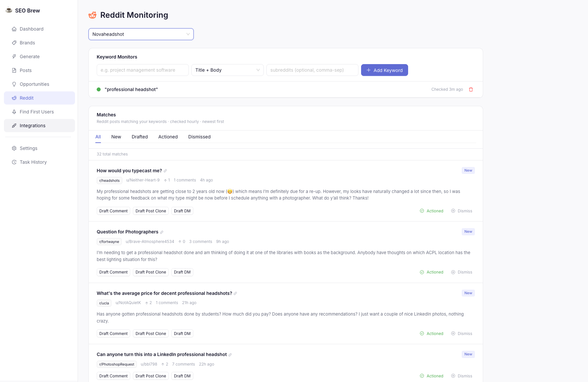Image resolution: width=588 pixels, height=382 pixels.
Task: Switch to the Dismissed tab
Action: (x=199, y=137)
